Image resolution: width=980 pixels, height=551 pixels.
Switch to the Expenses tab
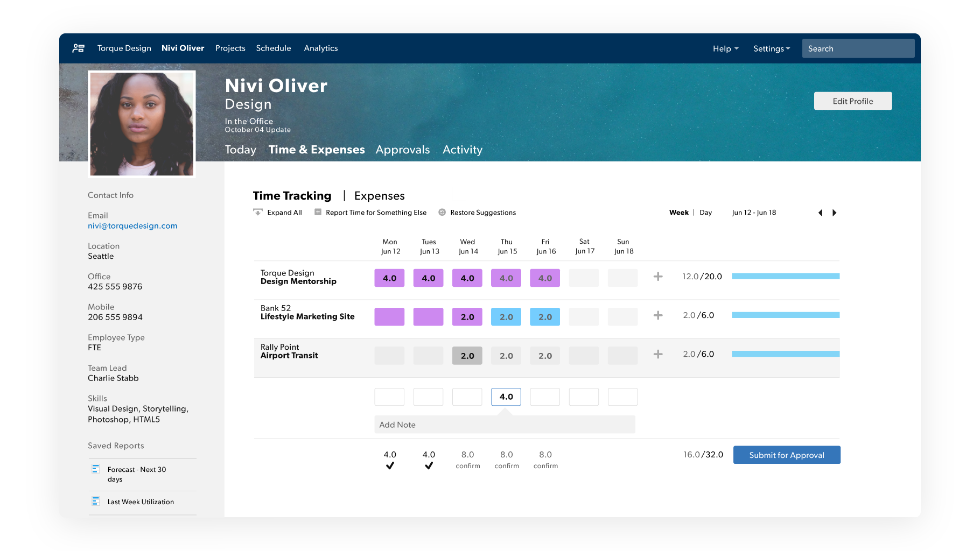point(379,196)
